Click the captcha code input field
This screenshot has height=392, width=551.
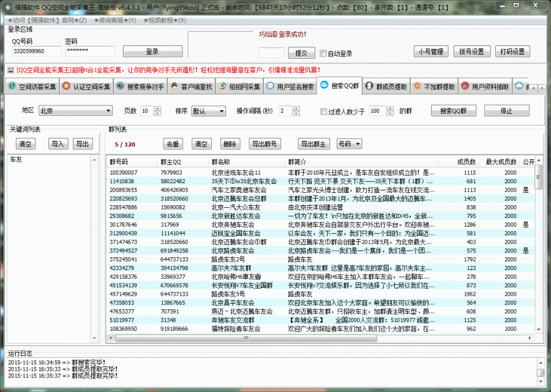pyautogui.click(x=271, y=53)
